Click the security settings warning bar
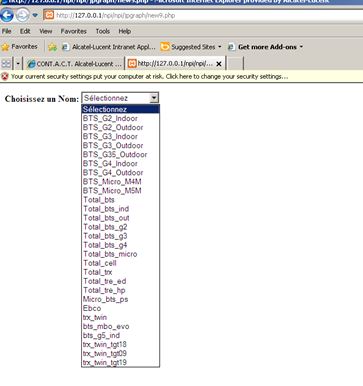363x386 pixels. click(181, 77)
